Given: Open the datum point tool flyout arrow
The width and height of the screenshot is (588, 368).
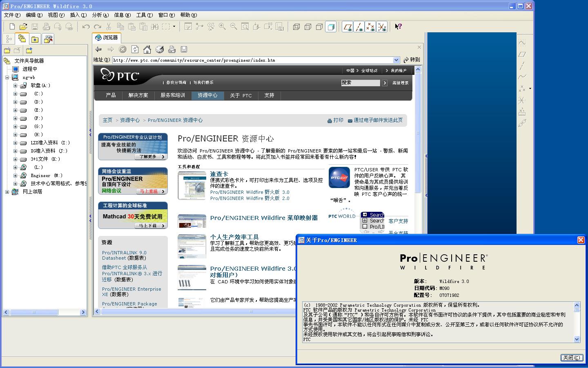Looking at the screenshot, I should [530, 88].
